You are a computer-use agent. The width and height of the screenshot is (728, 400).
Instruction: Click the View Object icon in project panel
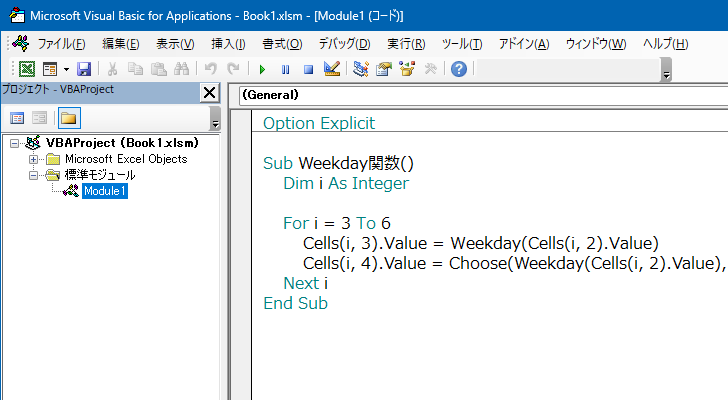click(x=39, y=118)
